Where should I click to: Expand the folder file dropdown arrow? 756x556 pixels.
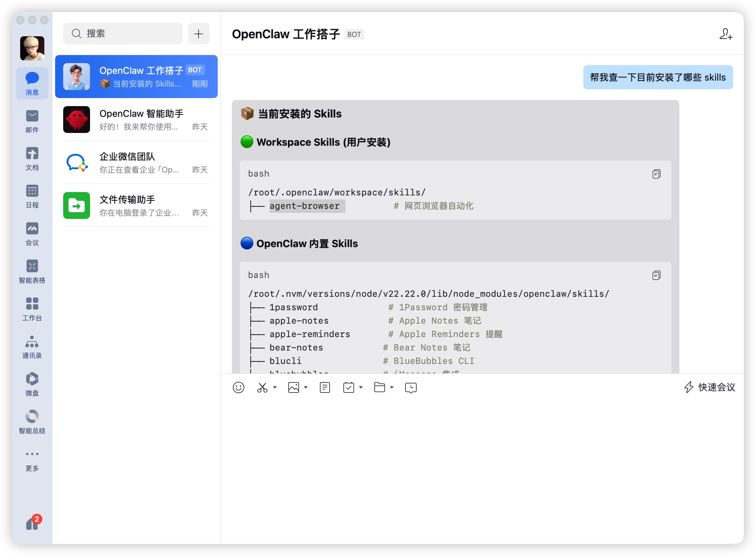pyautogui.click(x=392, y=387)
